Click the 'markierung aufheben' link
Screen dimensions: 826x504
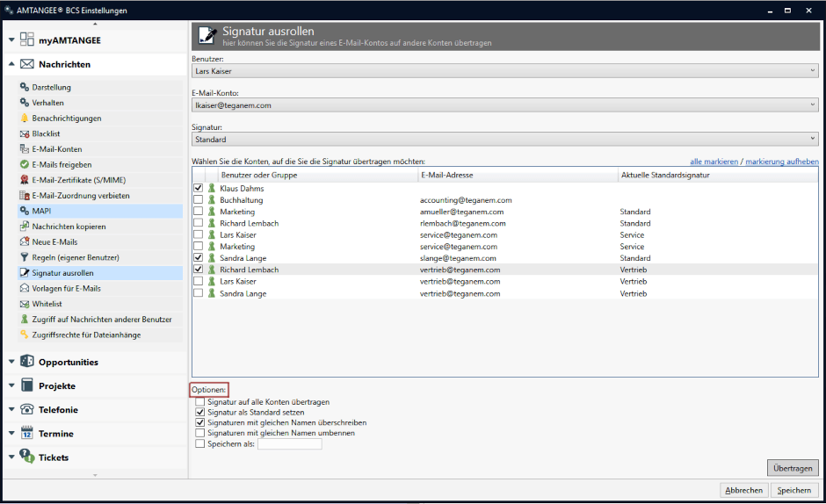click(782, 162)
